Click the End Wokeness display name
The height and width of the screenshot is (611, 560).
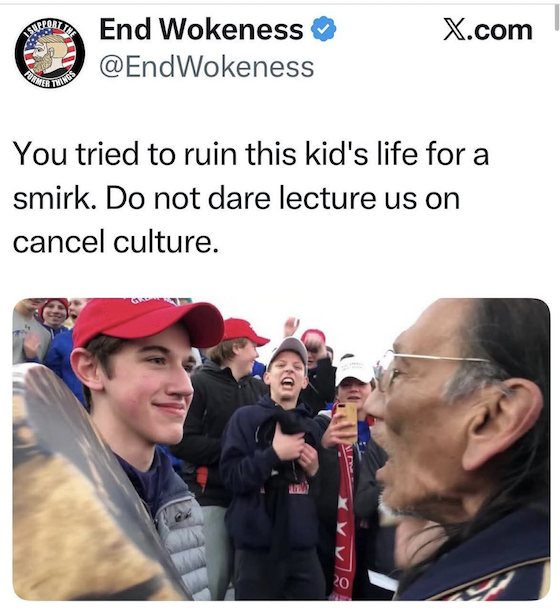(x=201, y=30)
